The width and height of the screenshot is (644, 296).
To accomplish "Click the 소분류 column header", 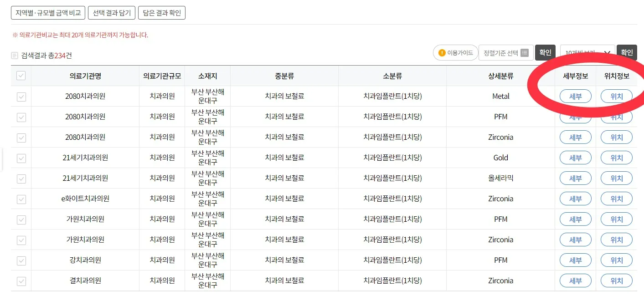I will click(x=392, y=76).
